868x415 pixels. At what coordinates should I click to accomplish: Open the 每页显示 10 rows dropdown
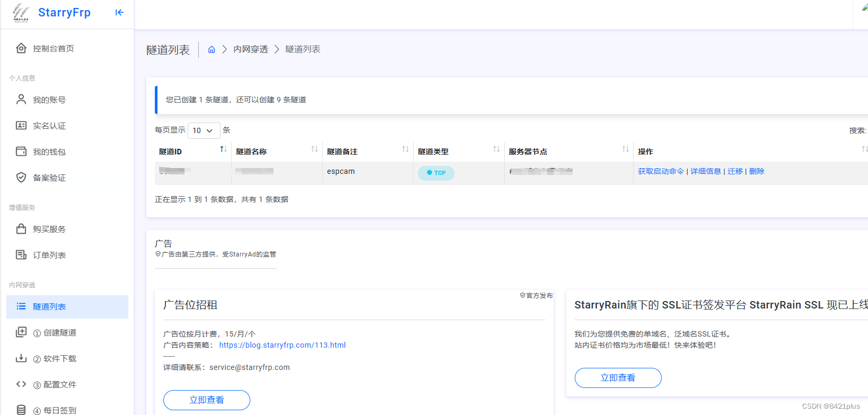204,130
